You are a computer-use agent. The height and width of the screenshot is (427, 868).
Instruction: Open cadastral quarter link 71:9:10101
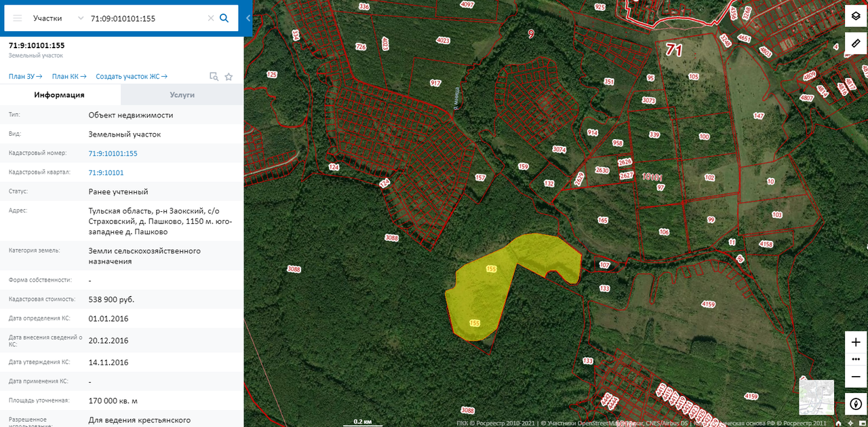click(106, 172)
